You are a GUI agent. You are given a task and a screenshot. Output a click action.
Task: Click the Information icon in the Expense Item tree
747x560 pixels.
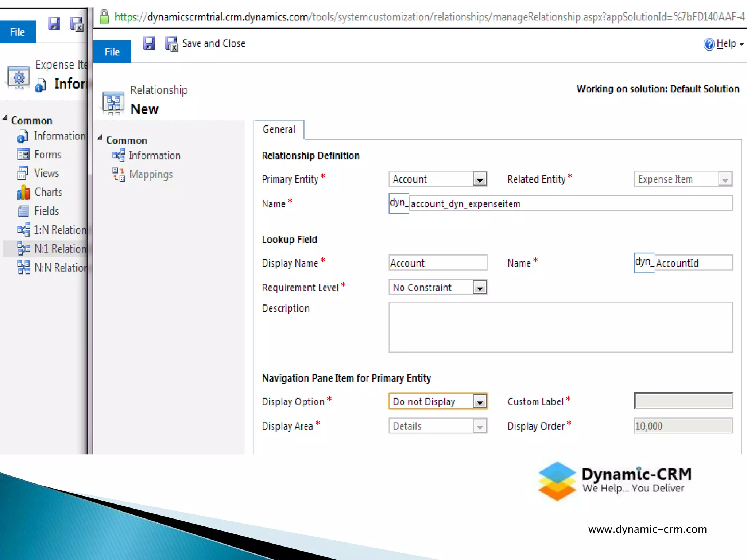22,136
